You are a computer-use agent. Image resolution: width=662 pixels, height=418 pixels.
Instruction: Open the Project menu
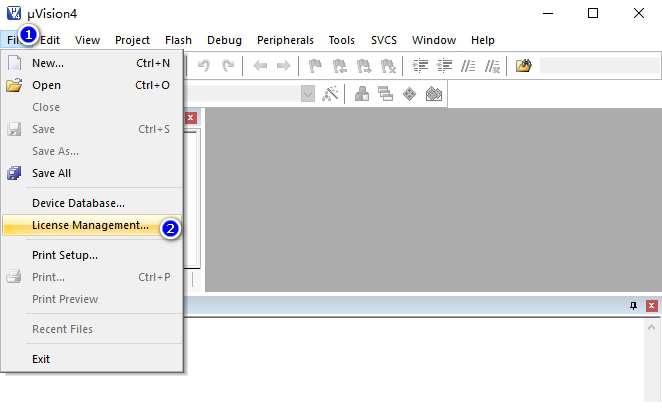click(132, 40)
